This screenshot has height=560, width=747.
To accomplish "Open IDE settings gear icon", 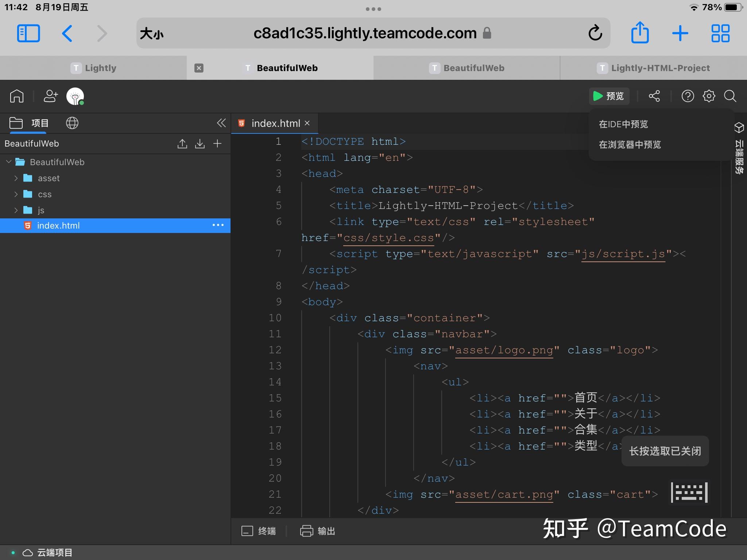I will [709, 96].
